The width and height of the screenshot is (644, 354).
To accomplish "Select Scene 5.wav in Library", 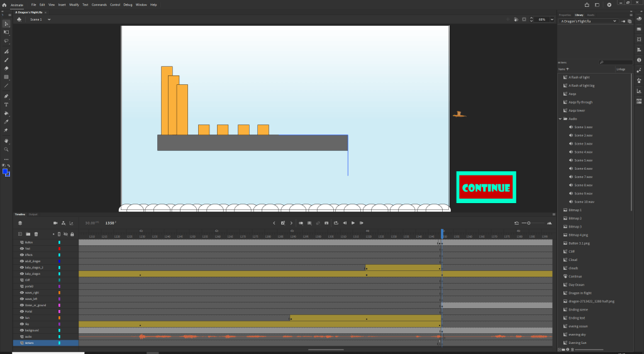I will [x=583, y=160].
